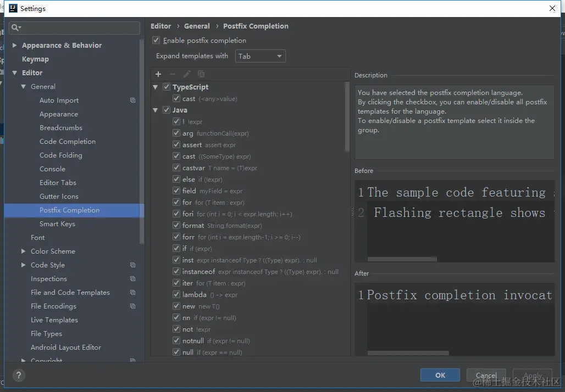Add a new postfix template via plus icon
This screenshot has width=565, height=392.
click(x=158, y=74)
